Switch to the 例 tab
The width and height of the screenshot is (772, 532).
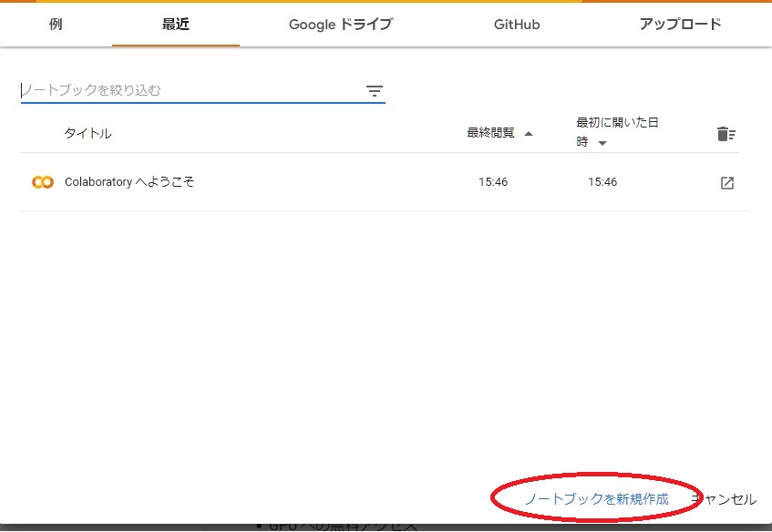pos(56,24)
